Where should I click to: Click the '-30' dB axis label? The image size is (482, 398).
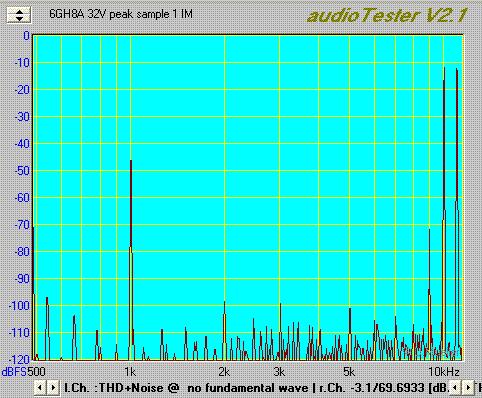pyautogui.click(x=22, y=117)
